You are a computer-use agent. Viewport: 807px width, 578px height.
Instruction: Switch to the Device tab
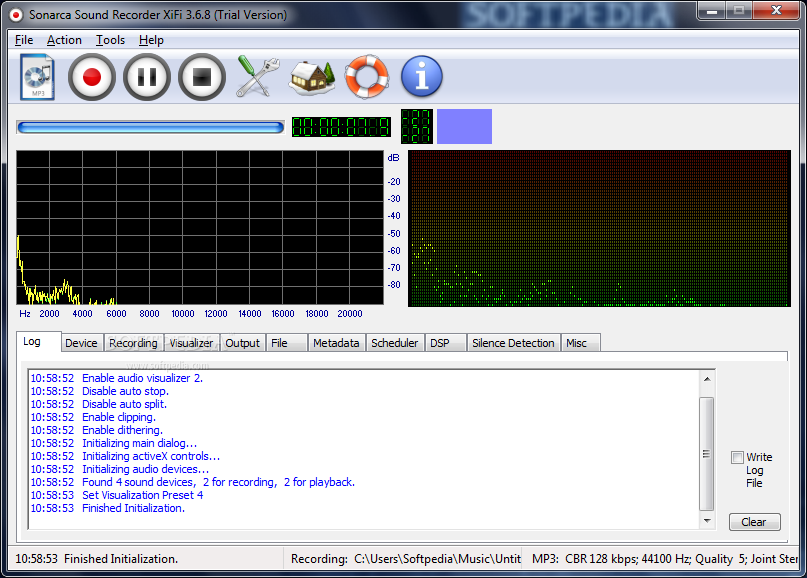(x=81, y=343)
